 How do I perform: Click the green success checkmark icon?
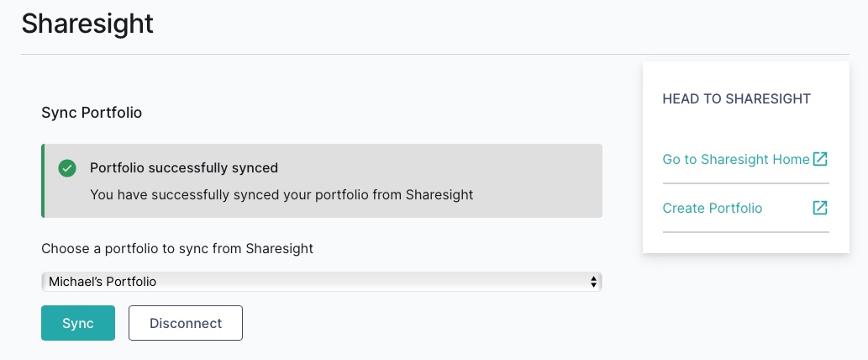pyautogui.click(x=67, y=168)
